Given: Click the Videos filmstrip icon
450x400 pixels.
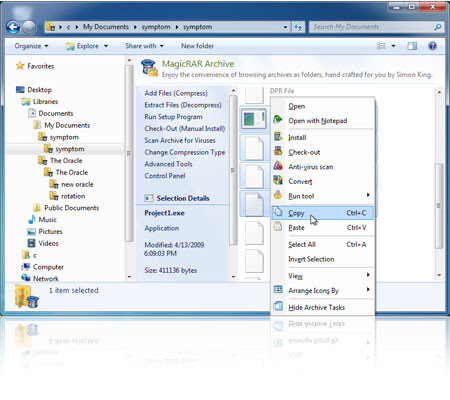Looking at the screenshot, I should [x=31, y=243].
